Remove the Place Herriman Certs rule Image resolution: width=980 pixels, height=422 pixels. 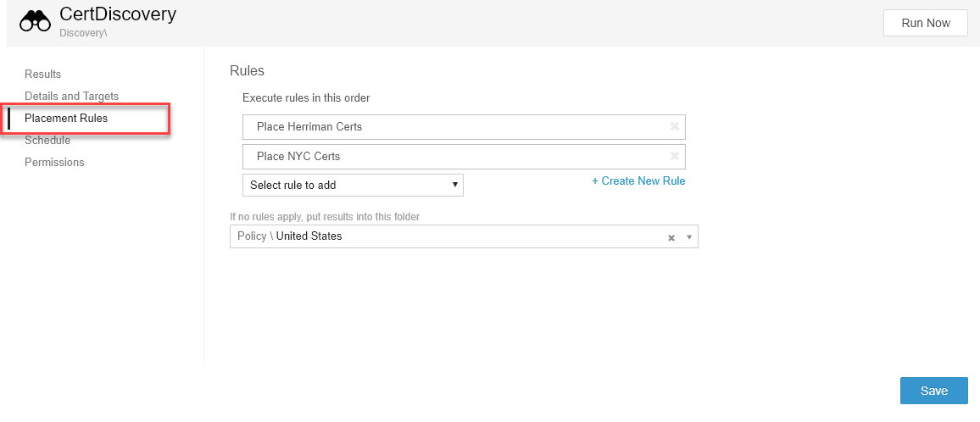[x=675, y=126]
